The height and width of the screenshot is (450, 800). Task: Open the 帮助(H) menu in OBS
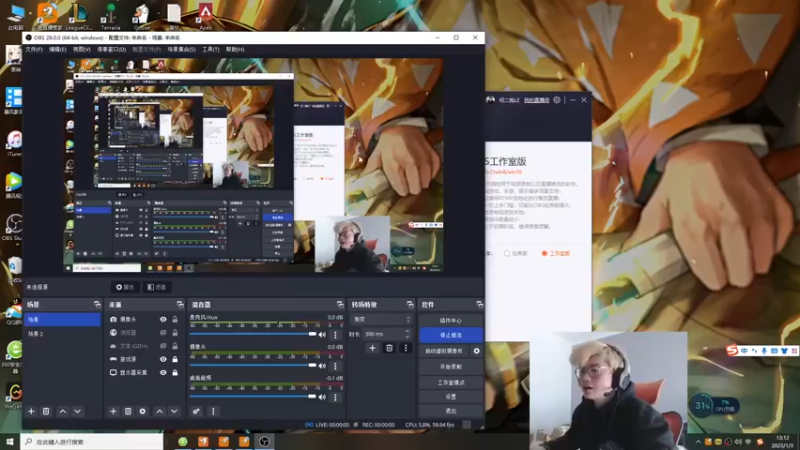pyautogui.click(x=235, y=49)
